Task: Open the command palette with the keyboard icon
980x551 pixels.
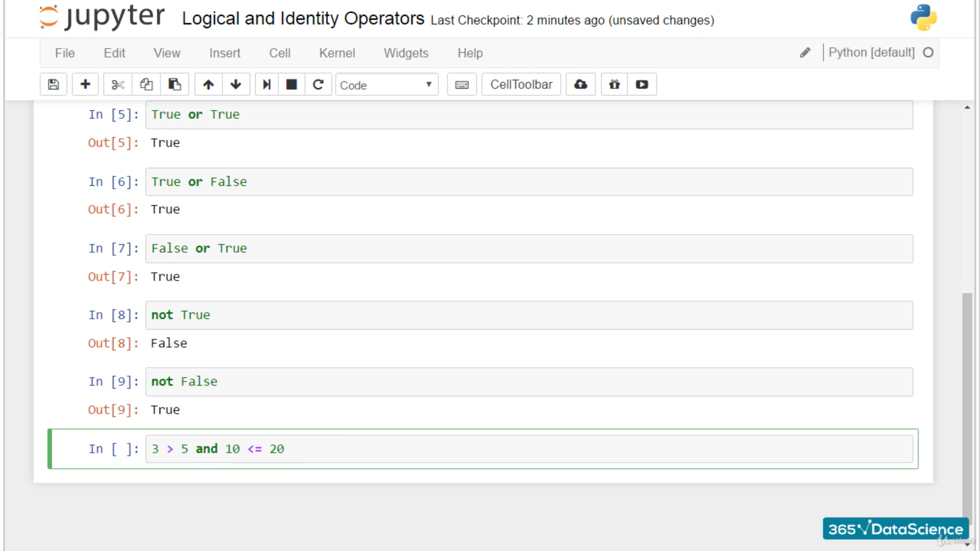Action: (462, 85)
